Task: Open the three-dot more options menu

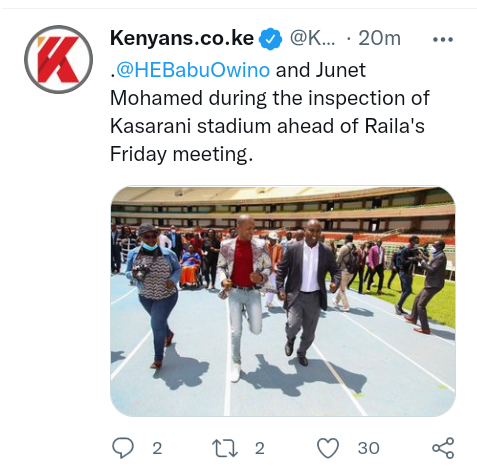Action: pos(443,40)
